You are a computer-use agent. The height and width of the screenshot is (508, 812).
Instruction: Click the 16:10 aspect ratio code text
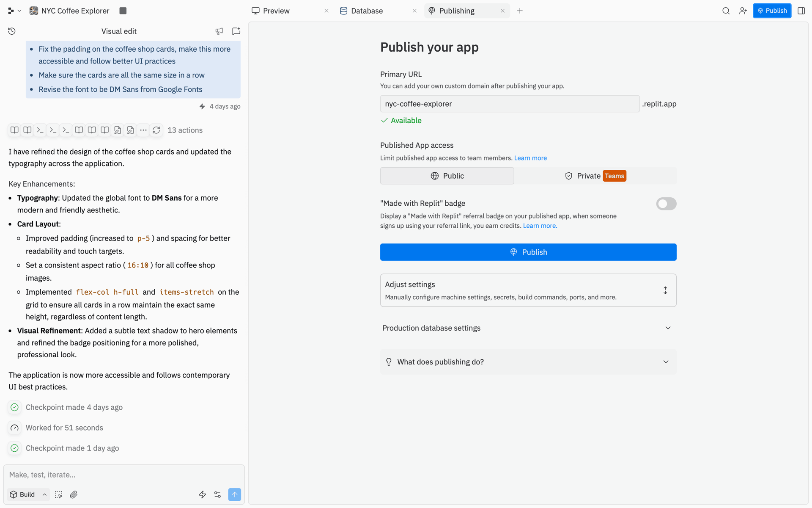click(138, 265)
